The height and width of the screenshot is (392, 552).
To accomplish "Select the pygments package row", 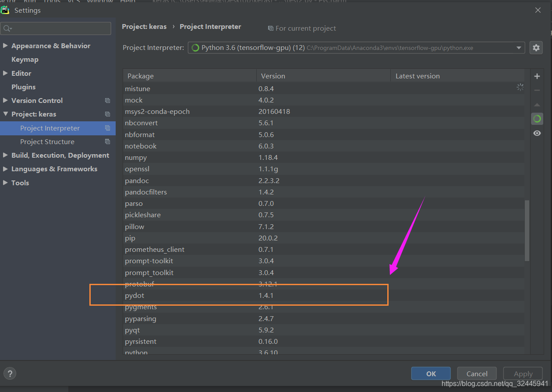I will (324, 307).
